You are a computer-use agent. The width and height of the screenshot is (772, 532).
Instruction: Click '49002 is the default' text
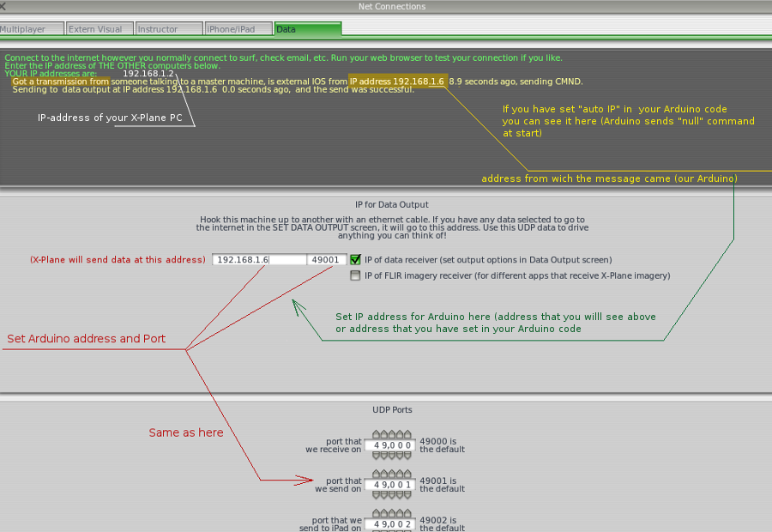coord(442,524)
